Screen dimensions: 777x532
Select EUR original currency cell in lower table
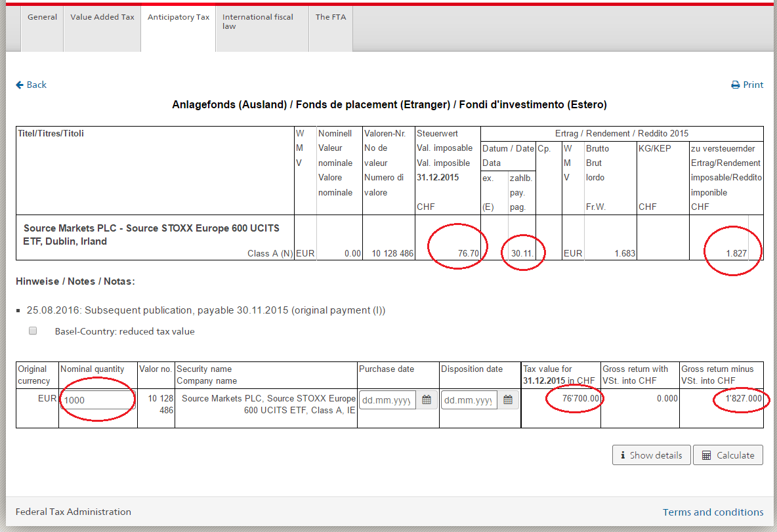(x=47, y=398)
